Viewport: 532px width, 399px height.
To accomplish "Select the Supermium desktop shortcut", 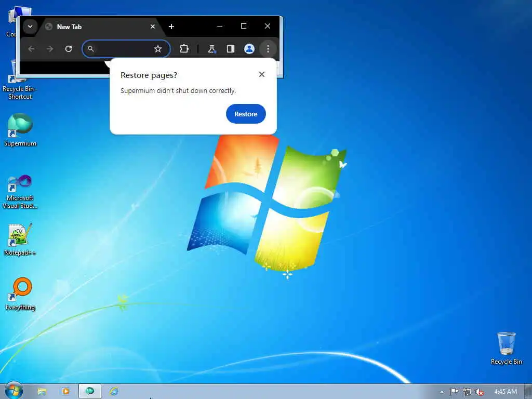I will point(20,129).
